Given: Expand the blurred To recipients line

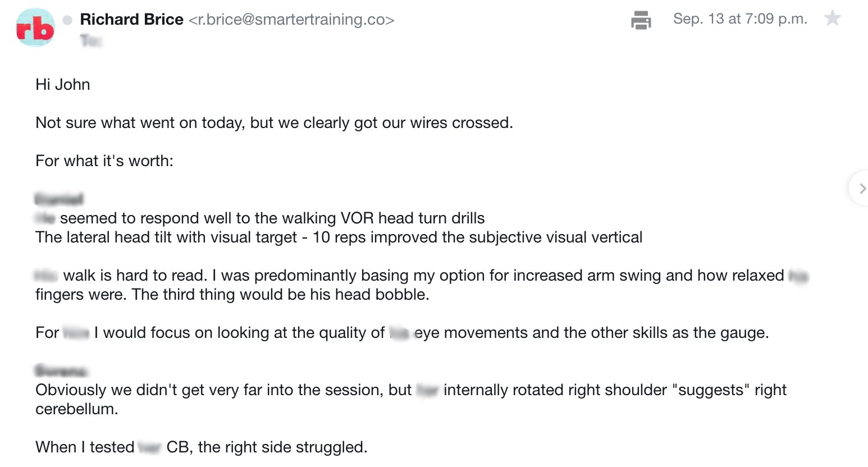Looking at the screenshot, I should [91, 40].
